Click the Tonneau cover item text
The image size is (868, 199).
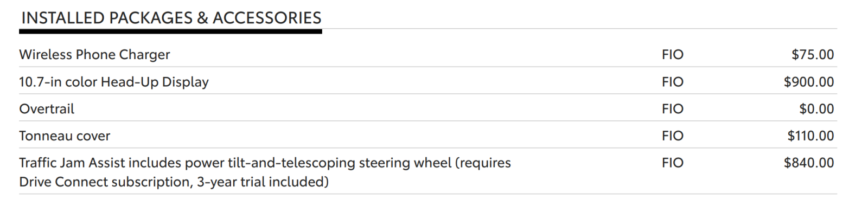(x=65, y=136)
